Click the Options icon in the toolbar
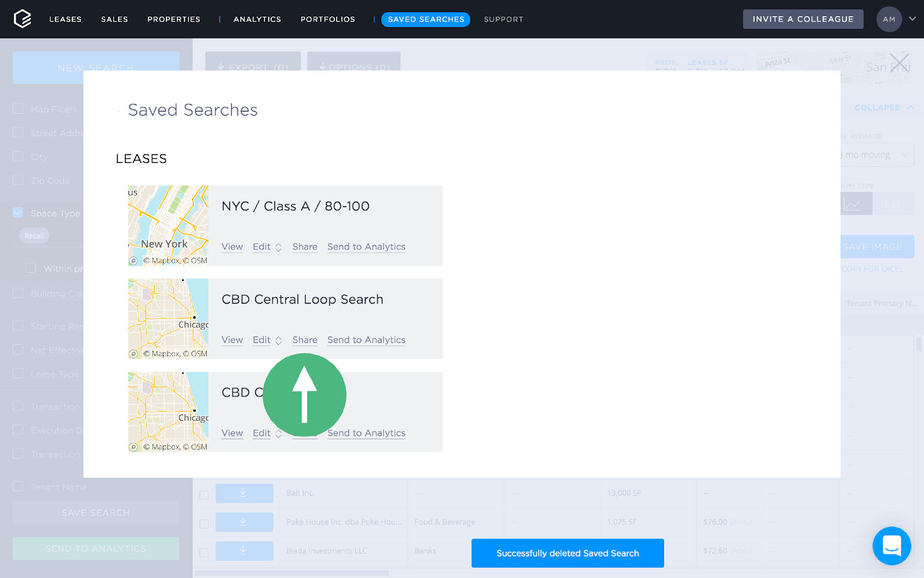 [322, 67]
